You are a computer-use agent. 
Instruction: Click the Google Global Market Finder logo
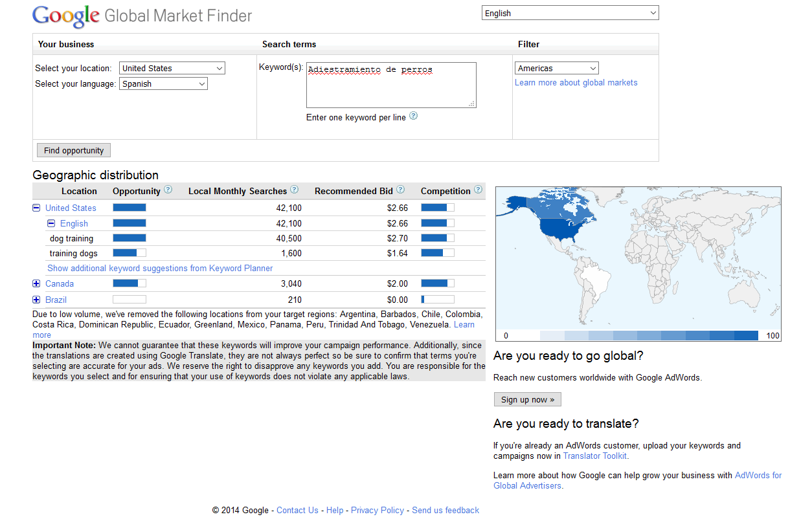142,16
